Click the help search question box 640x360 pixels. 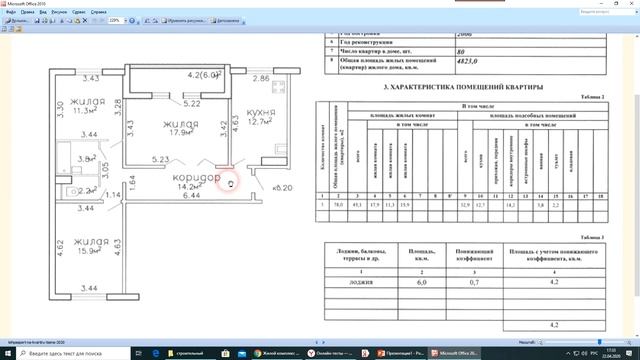point(607,12)
